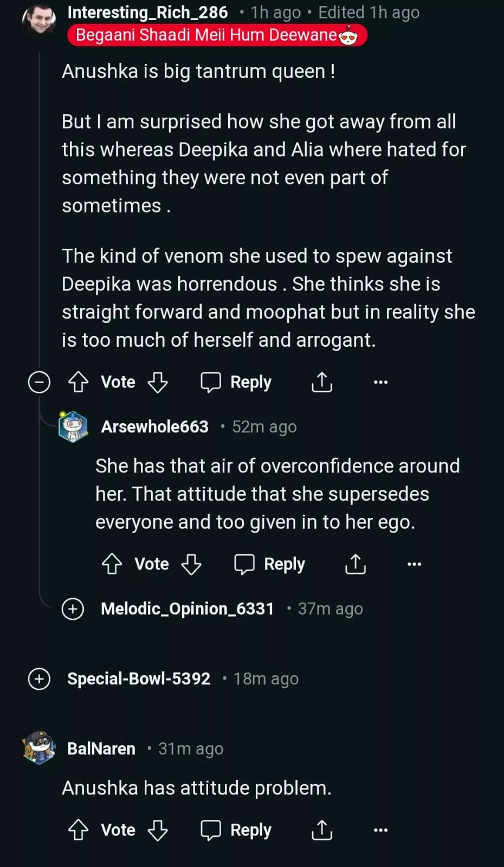Screen dimensions: 504x867
Task: Expand Melodic_Opinion_6331's collapsed comment
Action: point(73,609)
